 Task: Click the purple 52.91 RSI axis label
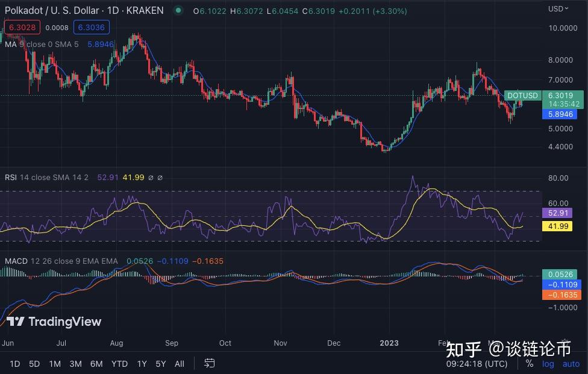pyautogui.click(x=557, y=213)
